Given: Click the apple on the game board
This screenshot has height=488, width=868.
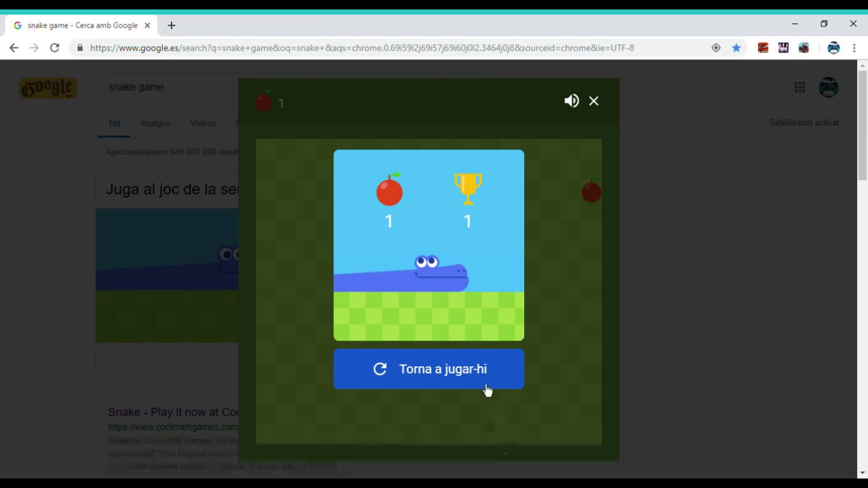Looking at the screenshot, I should (591, 192).
